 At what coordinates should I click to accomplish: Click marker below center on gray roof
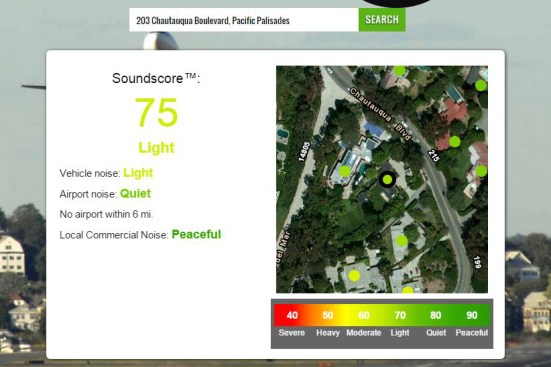(x=402, y=240)
